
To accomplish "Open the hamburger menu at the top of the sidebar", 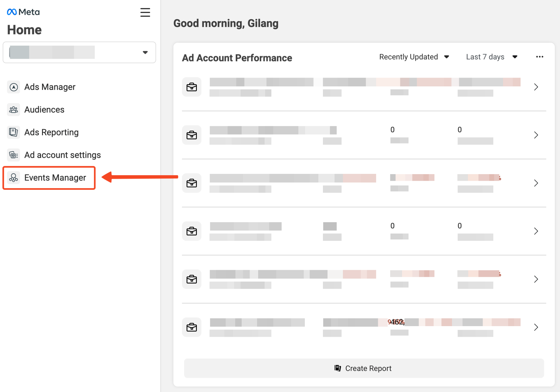I will tap(145, 12).
